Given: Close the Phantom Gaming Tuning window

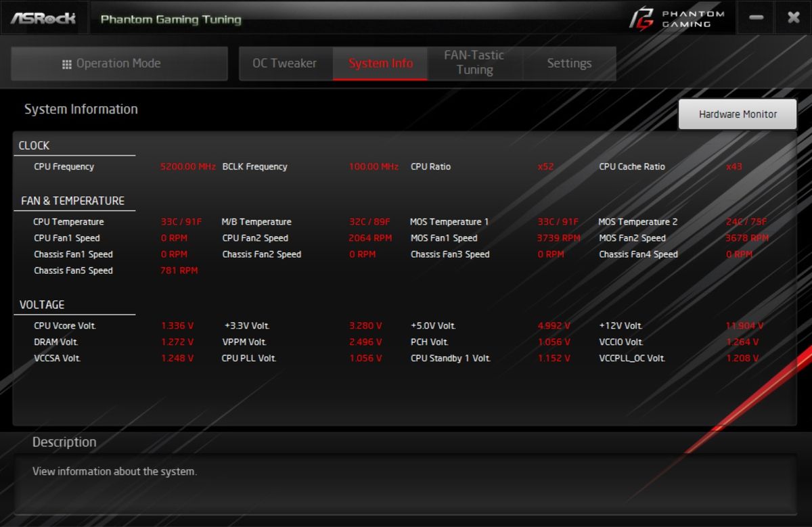Looking at the screenshot, I should point(793,18).
